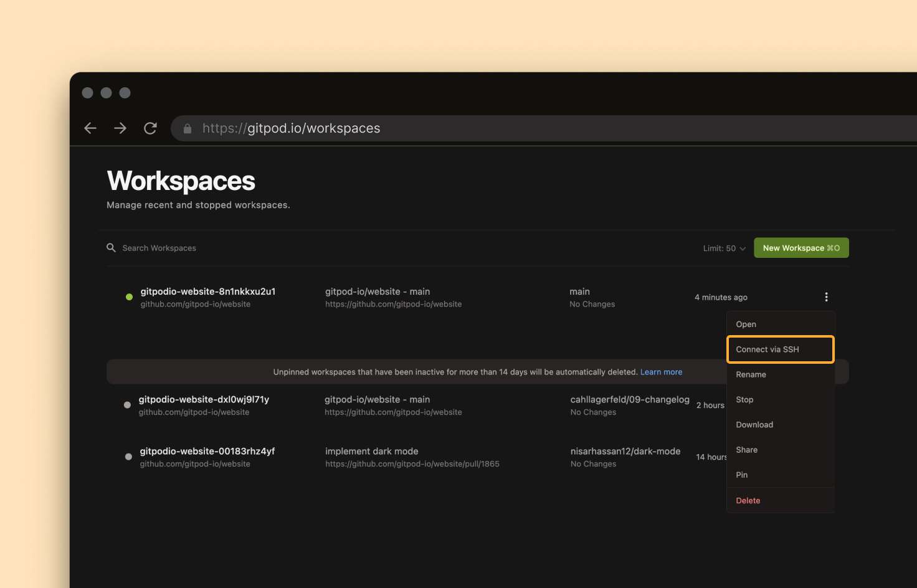
Task: Pin the workspace via menu
Action: pyautogui.click(x=741, y=475)
